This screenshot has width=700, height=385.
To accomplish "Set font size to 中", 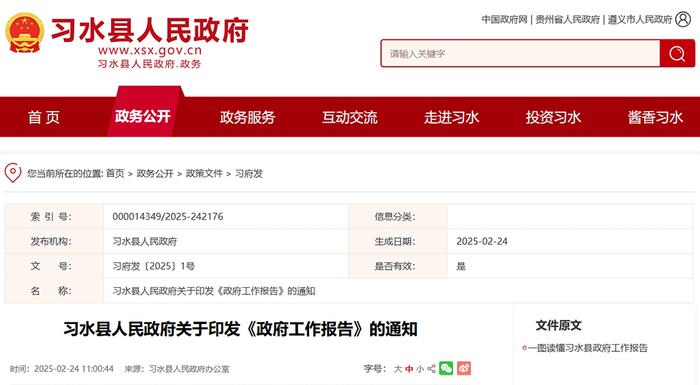I will click(x=409, y=369).
